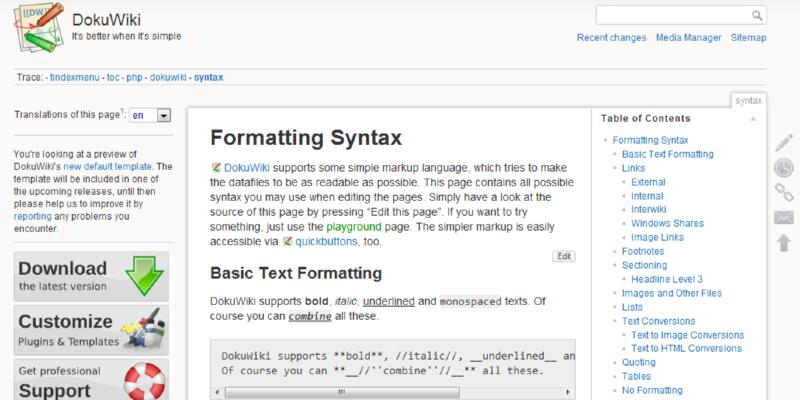
Task: Click the Download the latest version banner
Action: tap(91, 275)
